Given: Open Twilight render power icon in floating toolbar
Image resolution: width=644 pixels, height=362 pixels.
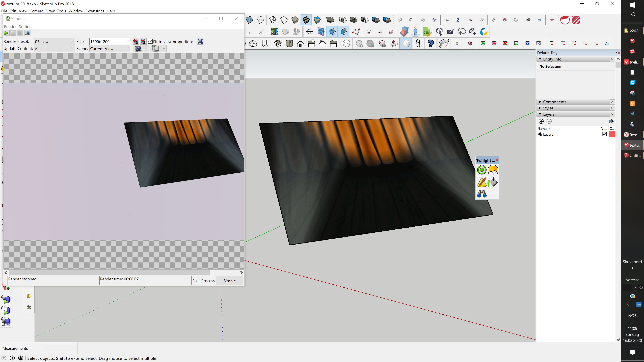Looking at the screenshot, I should [x=482, y=170].
